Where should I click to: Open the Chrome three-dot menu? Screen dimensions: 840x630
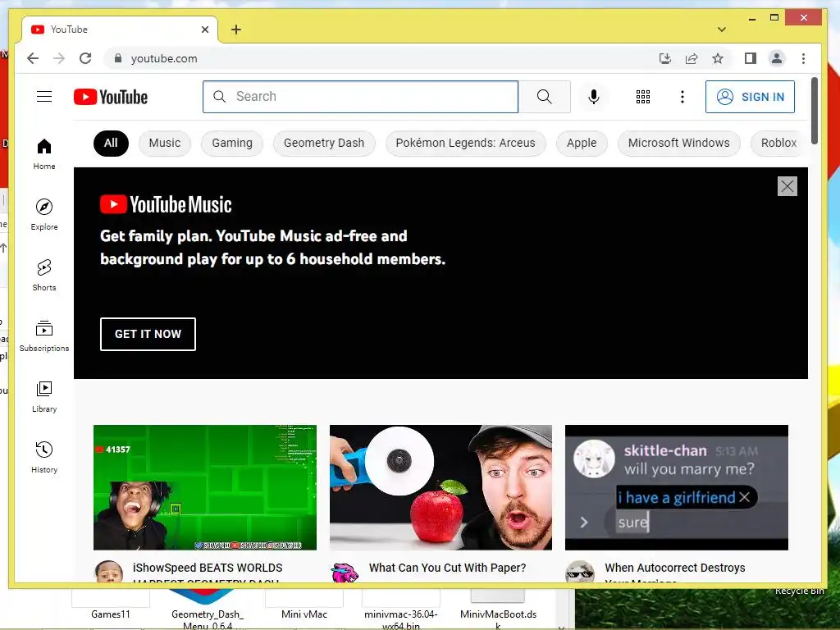click(803, 58)
